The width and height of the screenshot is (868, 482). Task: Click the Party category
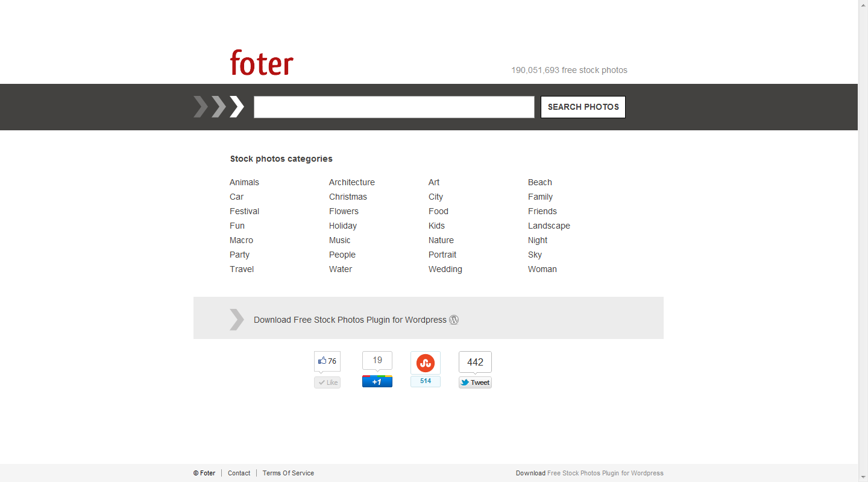(239, 255)
